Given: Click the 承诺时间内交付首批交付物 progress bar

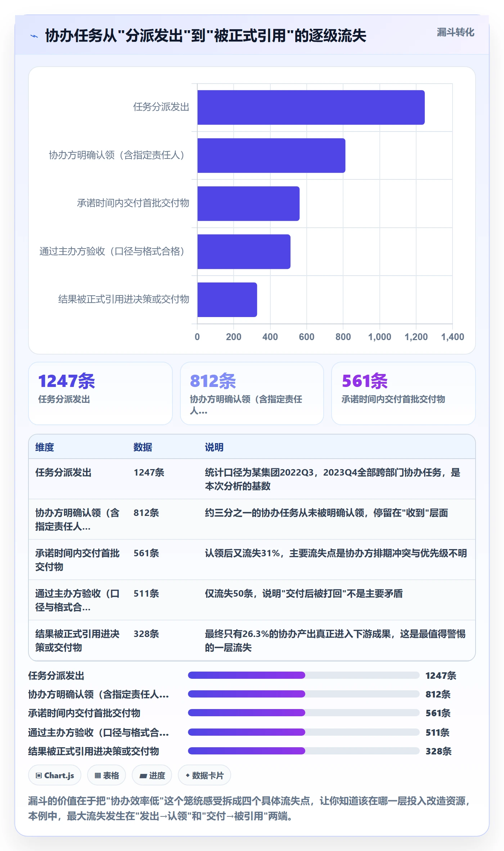Looking at the screenshot, I should click(304, 713).
